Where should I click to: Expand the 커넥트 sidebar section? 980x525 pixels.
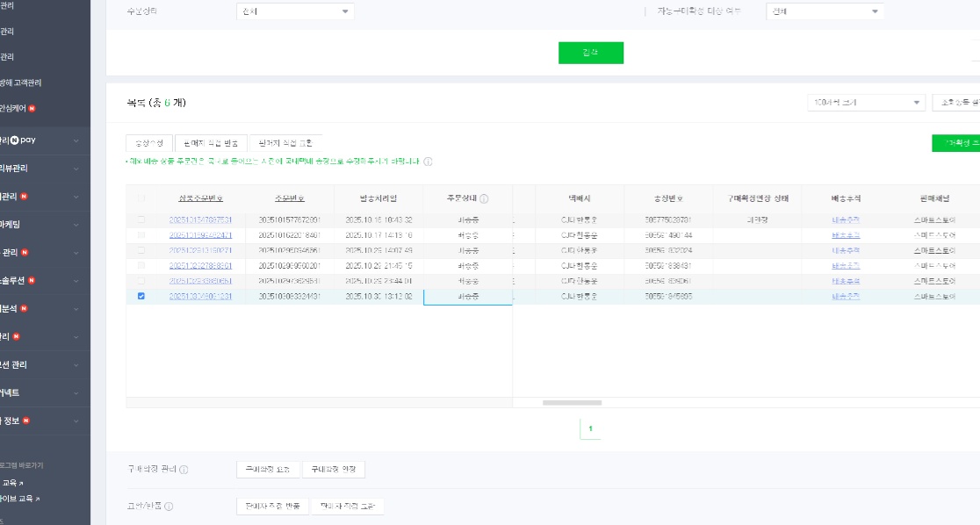pos(76,393)
